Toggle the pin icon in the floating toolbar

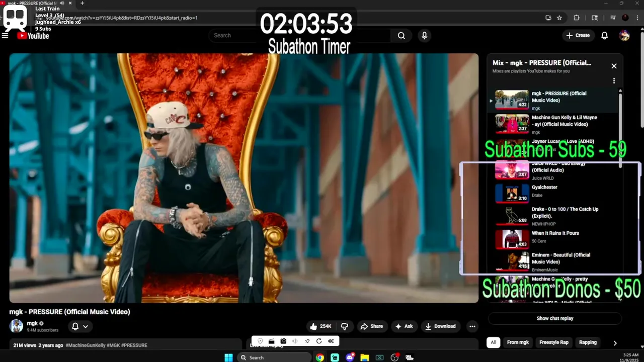307,341
